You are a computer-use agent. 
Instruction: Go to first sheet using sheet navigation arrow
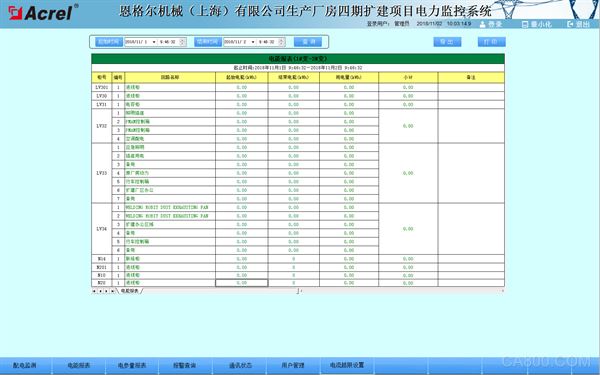click(94, 291)
